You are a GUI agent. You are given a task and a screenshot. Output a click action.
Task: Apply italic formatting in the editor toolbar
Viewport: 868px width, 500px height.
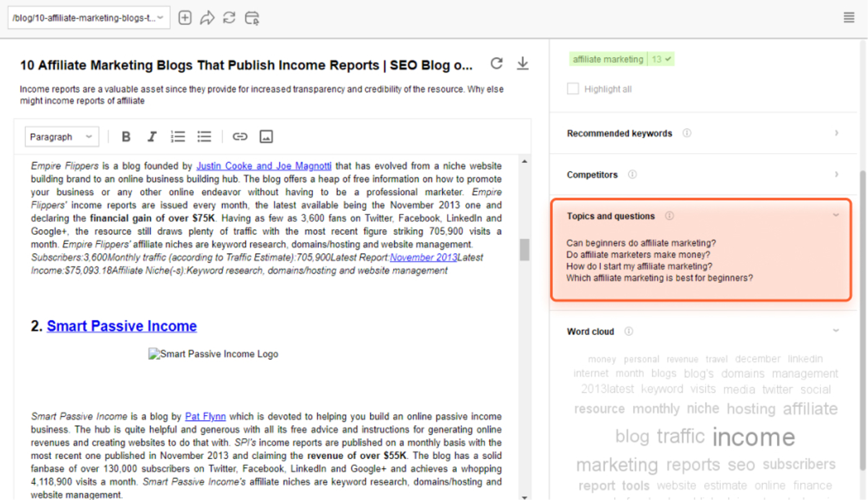[152, 136]
